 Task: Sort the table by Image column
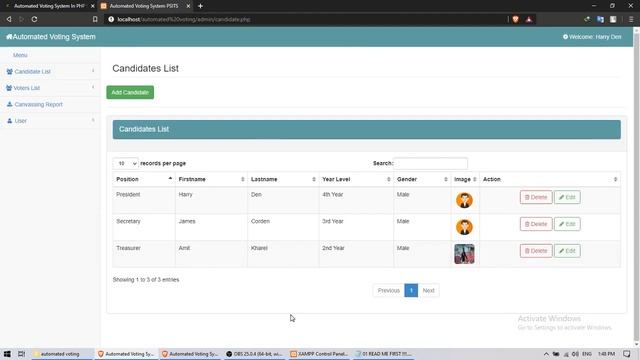pos(465,179)
